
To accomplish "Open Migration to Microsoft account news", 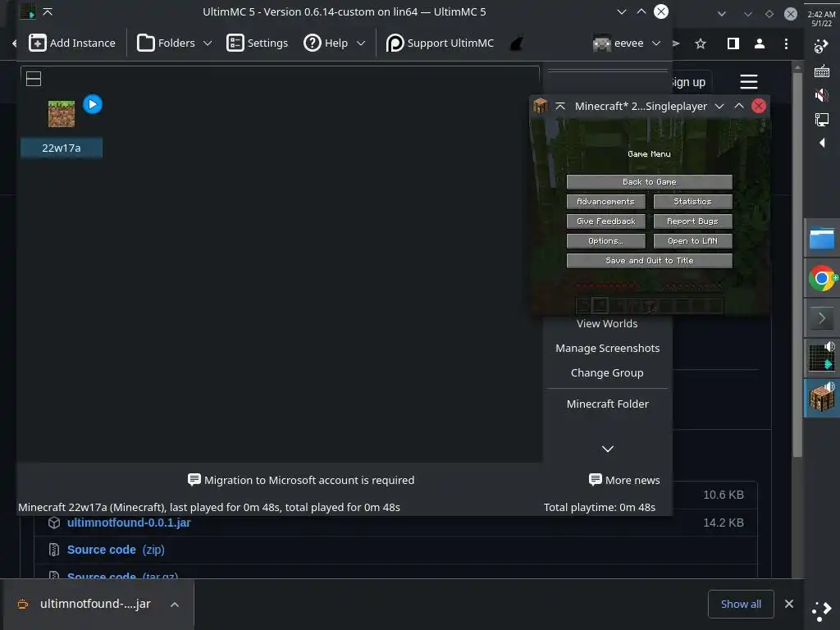I will pyautogui.click(x=301, y=480).
